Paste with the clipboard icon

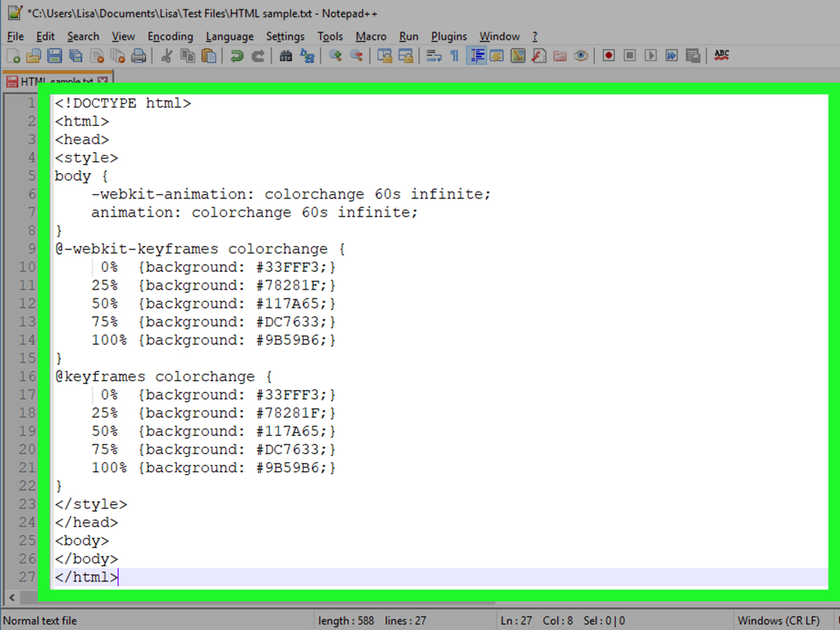point(209,56)
